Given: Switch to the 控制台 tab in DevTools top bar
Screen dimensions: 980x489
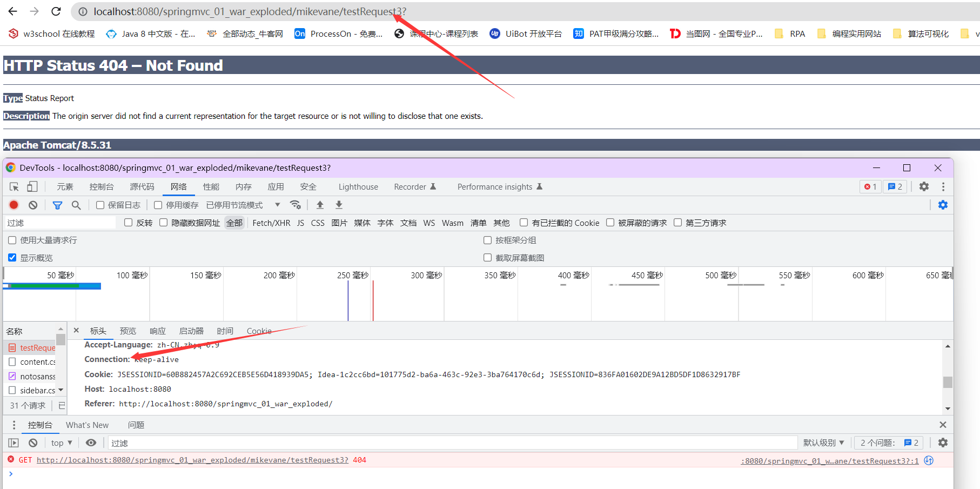Looking at the screenshot, I should [102, 186].
